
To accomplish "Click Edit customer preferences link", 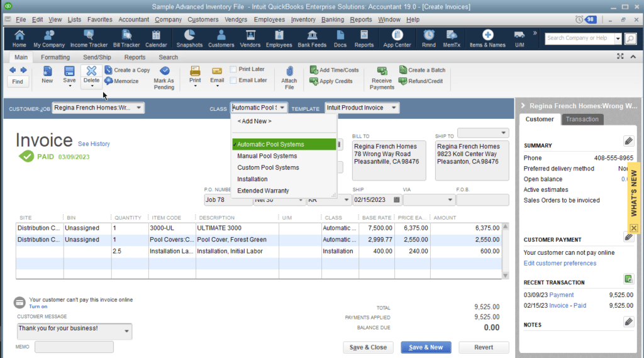I will (559, 263).
